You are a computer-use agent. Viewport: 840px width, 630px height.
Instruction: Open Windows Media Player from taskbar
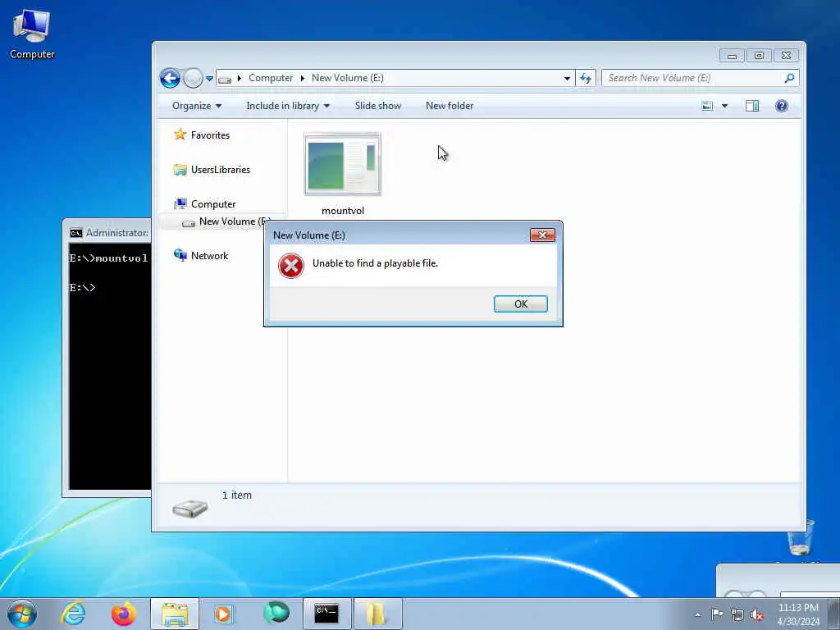(x=223, y=614)
